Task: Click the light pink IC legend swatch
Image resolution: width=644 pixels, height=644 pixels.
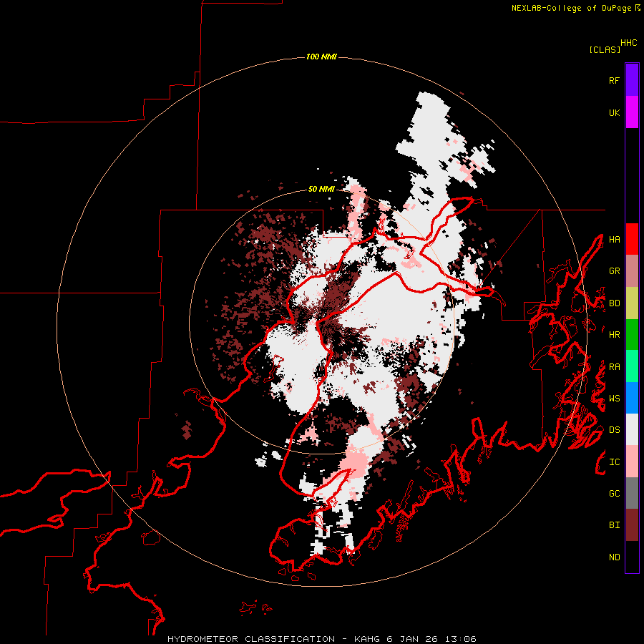Action: pos(632,462)
